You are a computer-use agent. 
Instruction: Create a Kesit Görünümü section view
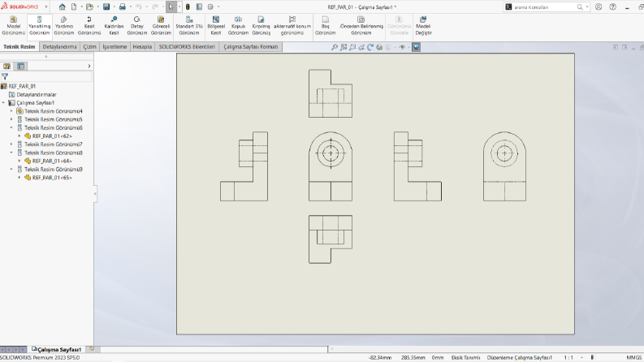(x=89, y=26)
